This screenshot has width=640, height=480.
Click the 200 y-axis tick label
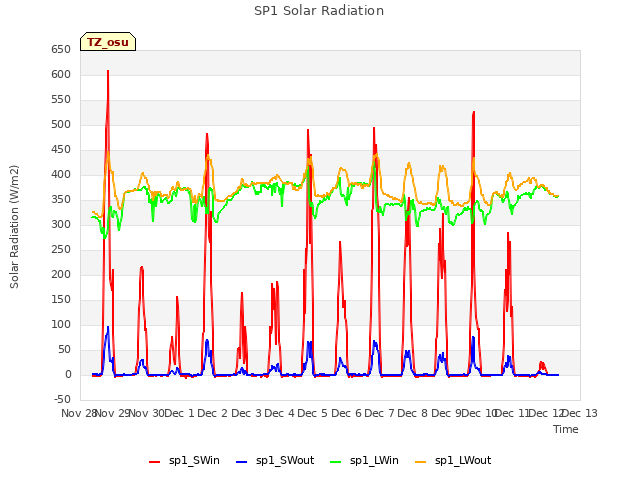tap(61, 274)
